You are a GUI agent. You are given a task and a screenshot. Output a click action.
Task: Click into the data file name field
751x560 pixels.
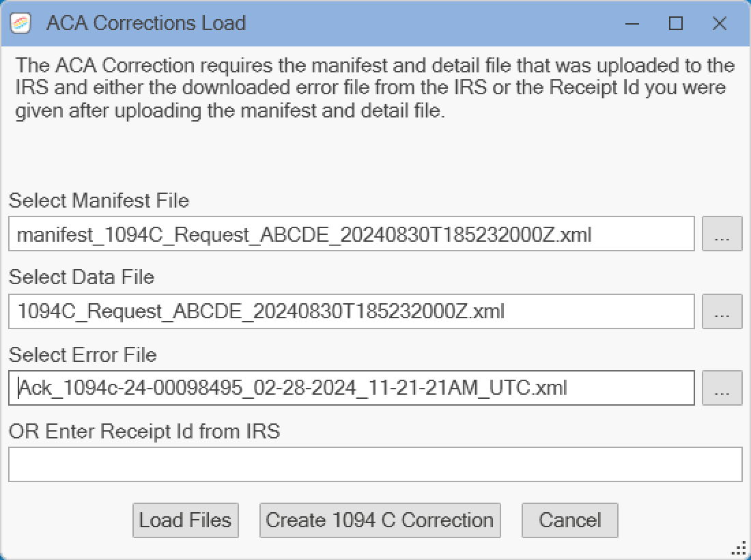click(352, 311)
